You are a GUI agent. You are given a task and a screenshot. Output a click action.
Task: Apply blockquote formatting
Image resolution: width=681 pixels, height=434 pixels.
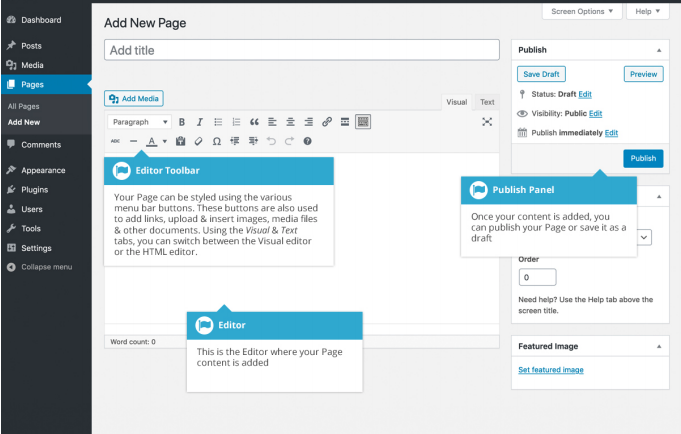tap(255, 122)
